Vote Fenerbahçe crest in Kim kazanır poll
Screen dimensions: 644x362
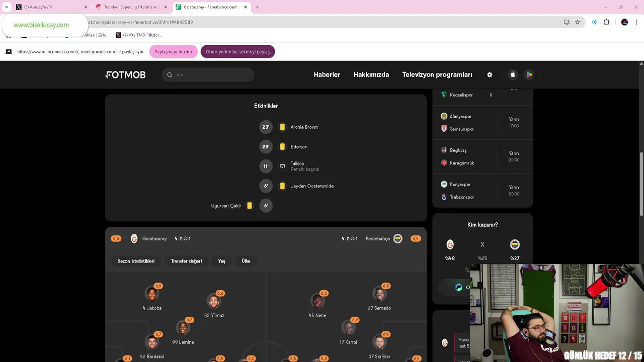pos(515,245)
